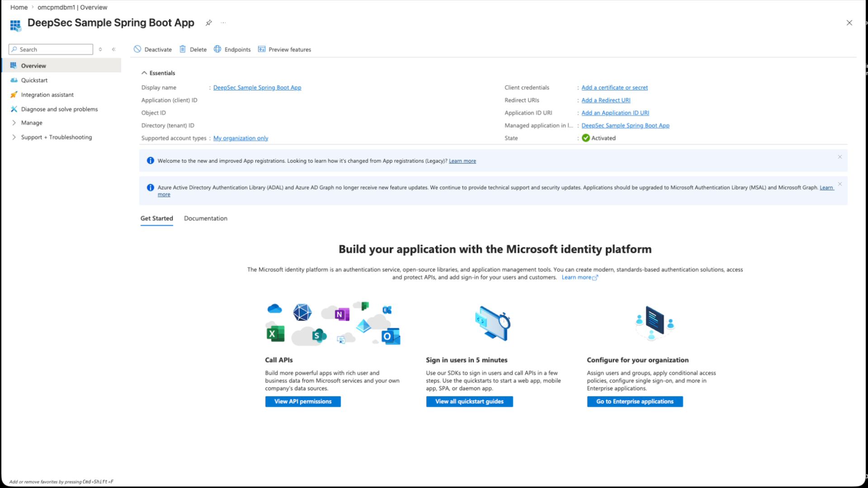
Task: Click the Exchange icon in Call APIs graphic
Action: coord(387,310)
